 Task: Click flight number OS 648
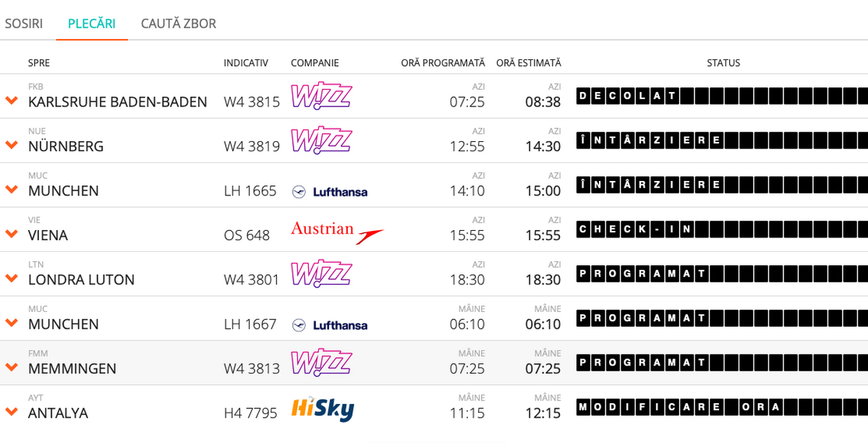click(247, 235)
